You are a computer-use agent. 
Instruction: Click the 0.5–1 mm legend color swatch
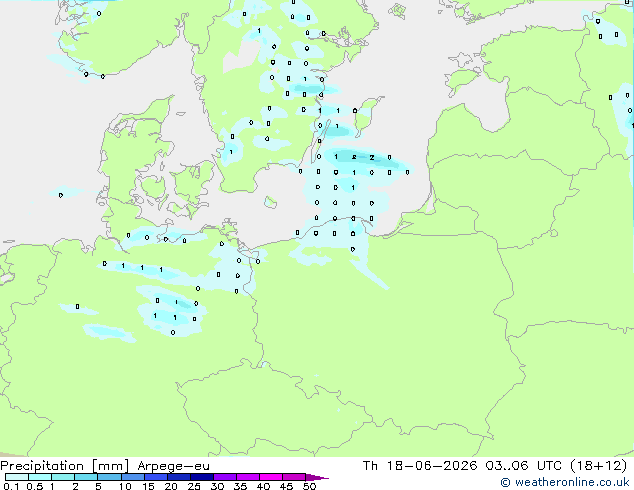(40, 477)
